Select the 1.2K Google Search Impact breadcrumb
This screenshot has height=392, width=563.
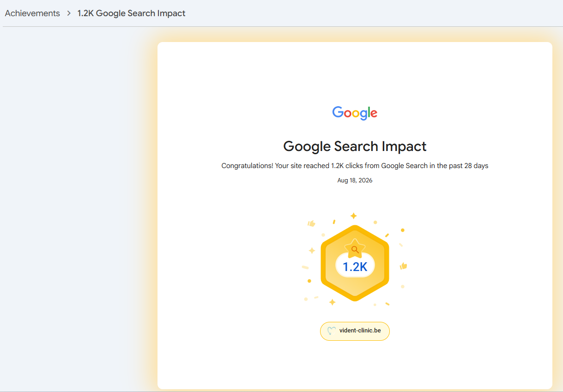click(x=131, y=13)
